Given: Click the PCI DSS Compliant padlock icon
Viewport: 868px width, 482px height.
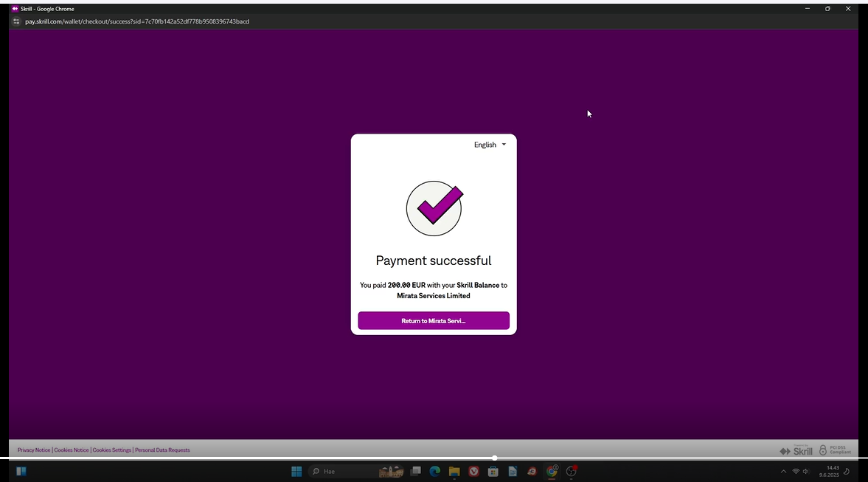Looking at the screenshot, I should tap(822, 450).
